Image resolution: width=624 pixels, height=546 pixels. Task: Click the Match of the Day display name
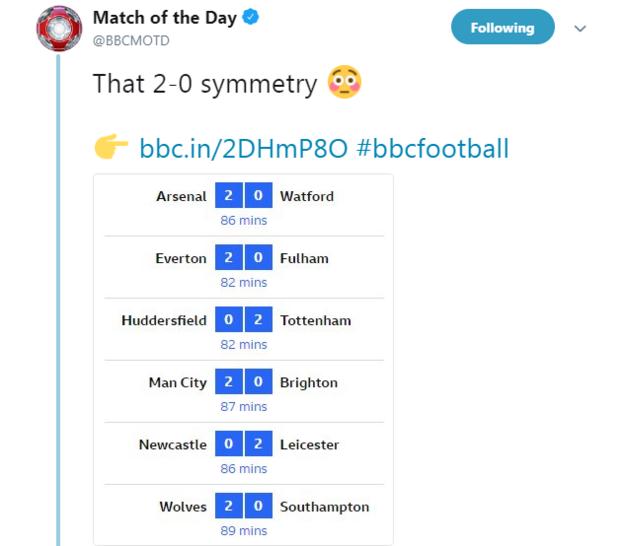(x=165, y=18)
